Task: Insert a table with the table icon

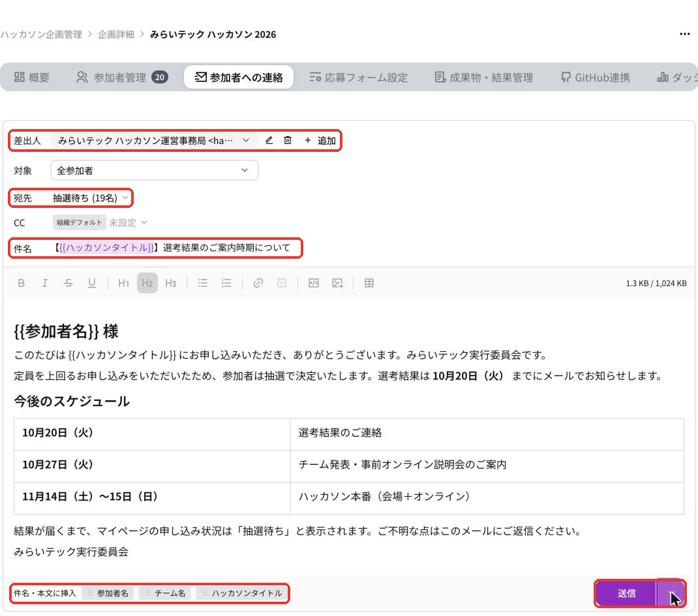Action: click(369, 284)
